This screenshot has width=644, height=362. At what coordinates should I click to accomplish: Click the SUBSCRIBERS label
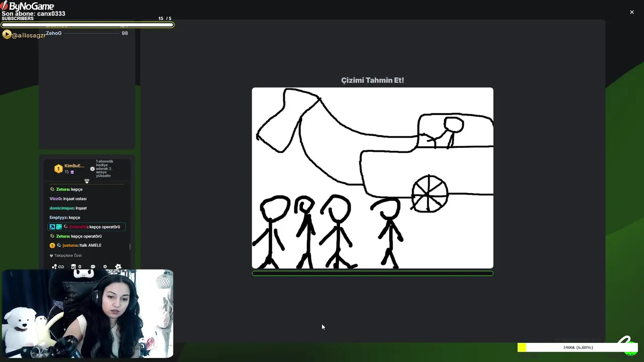pyautogui.click(x=18, y=19)
